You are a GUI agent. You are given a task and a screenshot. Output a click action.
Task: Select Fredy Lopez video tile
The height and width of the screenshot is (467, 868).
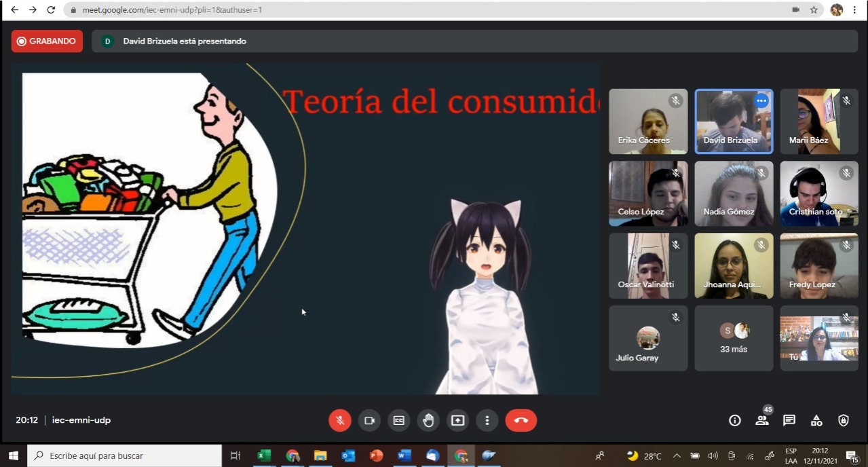(x=819, y=266)
